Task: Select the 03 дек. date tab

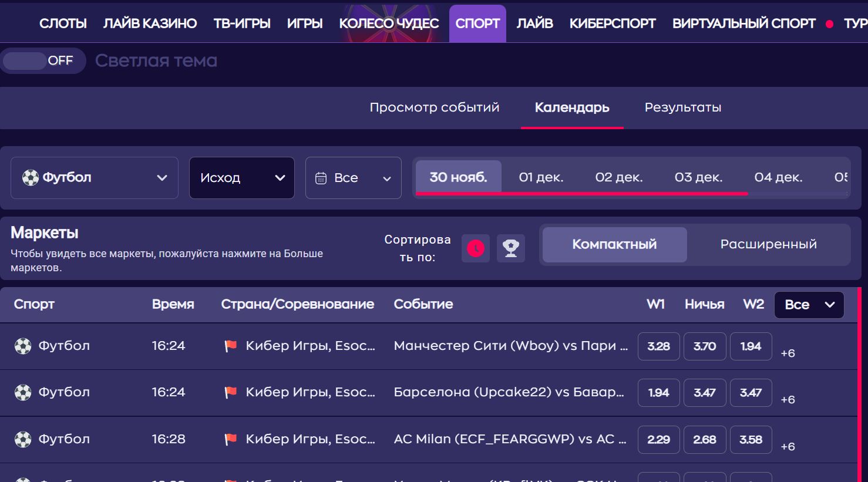Action: tap(698, 177)
